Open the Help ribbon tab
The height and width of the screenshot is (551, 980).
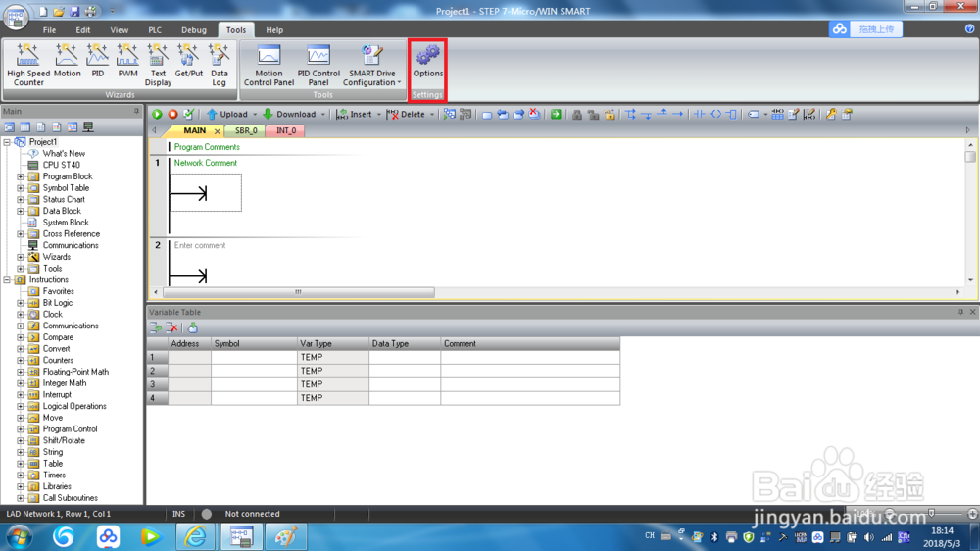click(x=274, y=30)
